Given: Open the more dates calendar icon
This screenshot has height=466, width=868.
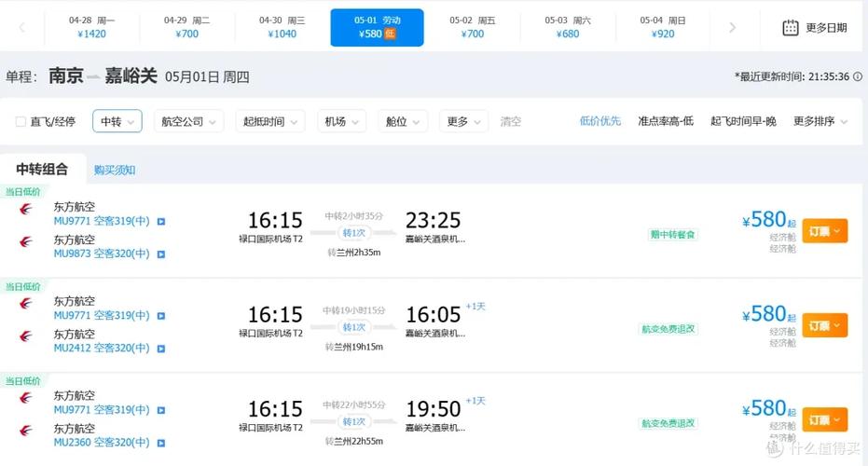Looking at the screenshot, I should (790, 28).
